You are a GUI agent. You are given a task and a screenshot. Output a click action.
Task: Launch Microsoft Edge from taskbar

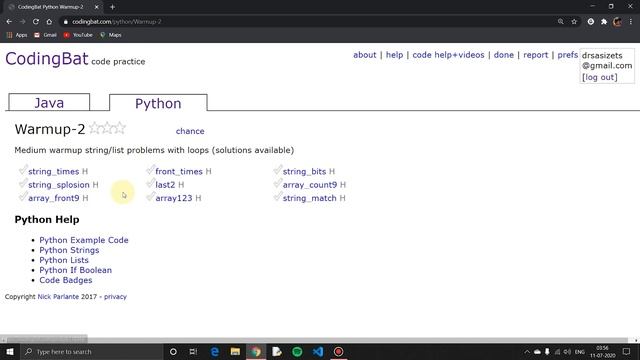214,352
